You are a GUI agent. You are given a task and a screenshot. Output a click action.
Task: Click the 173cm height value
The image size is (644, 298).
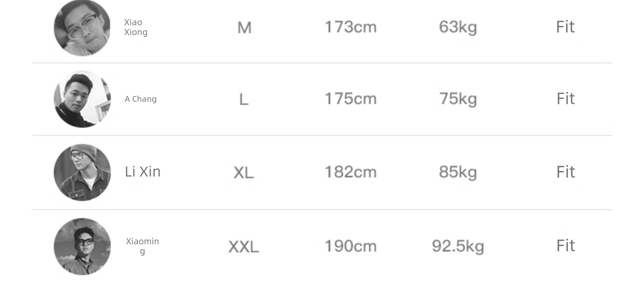coord(351,27)
